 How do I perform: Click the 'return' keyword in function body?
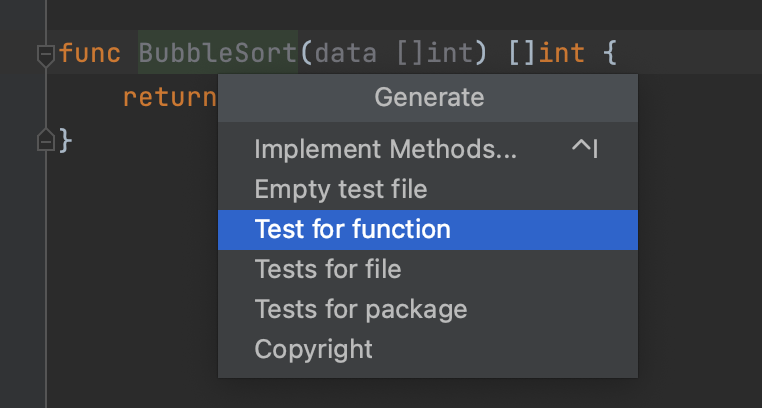point(169,98)
